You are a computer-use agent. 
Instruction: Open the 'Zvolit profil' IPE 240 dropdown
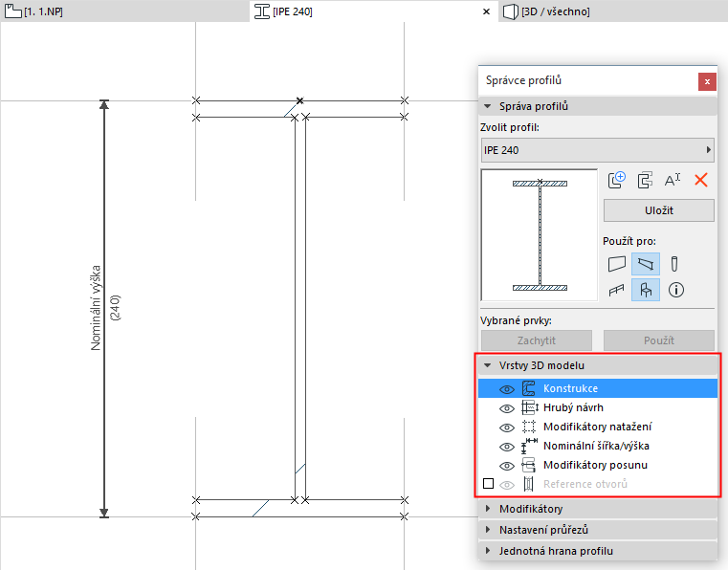coord(598,150)
